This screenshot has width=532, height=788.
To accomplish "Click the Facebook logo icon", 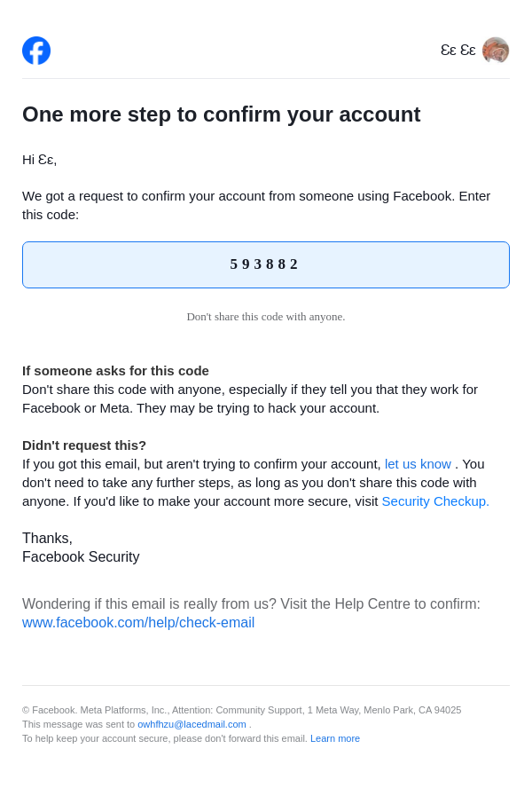I will (36, 51).
